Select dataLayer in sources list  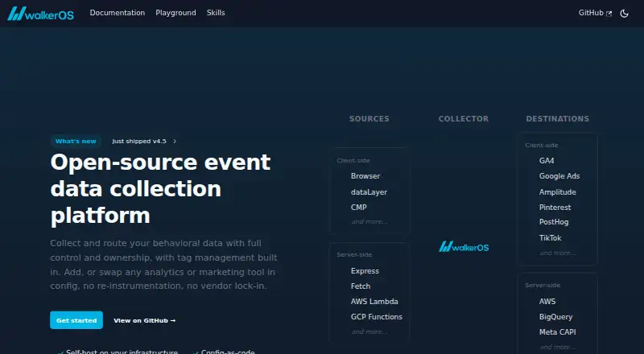[x=369, y=191]
